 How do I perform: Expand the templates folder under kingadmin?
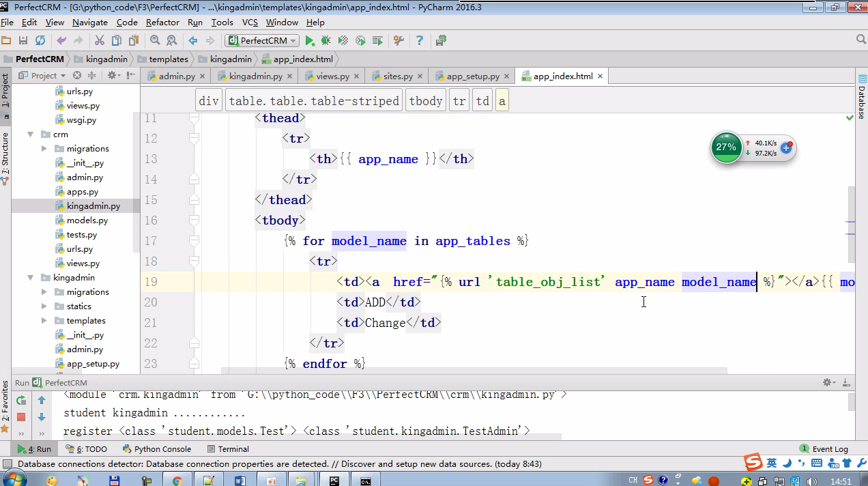[44, 321]
